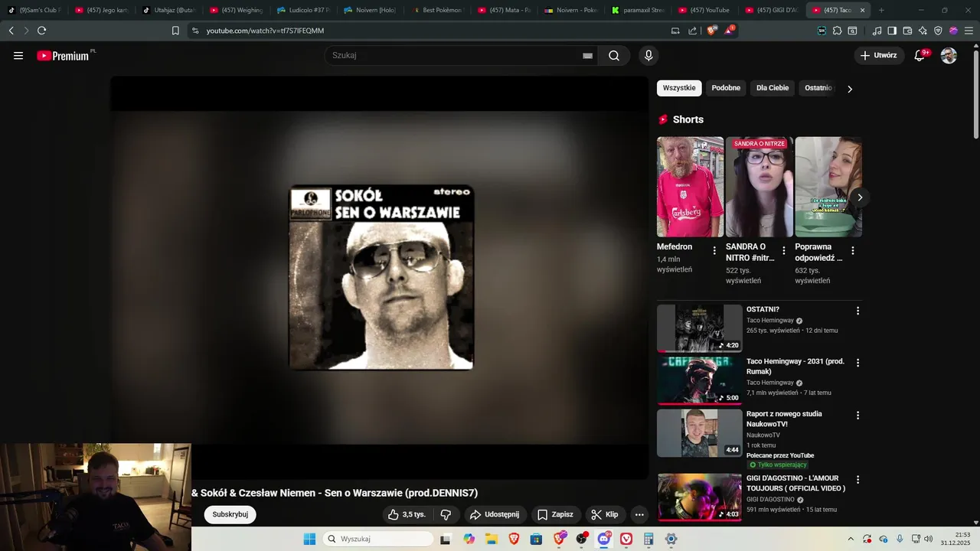
Task: Open options menu for the Mefedron short
Action: tap(714, 250)
